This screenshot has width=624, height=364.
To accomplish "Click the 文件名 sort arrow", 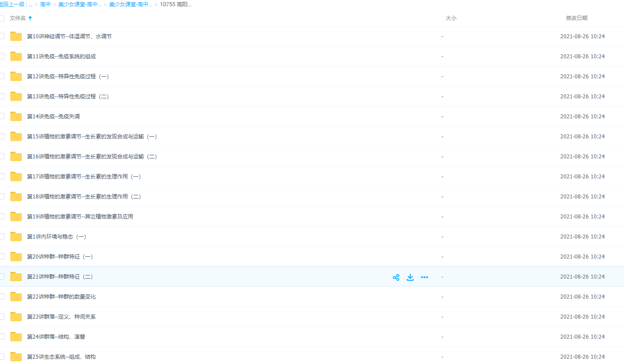I will click(x=30, y=18).
